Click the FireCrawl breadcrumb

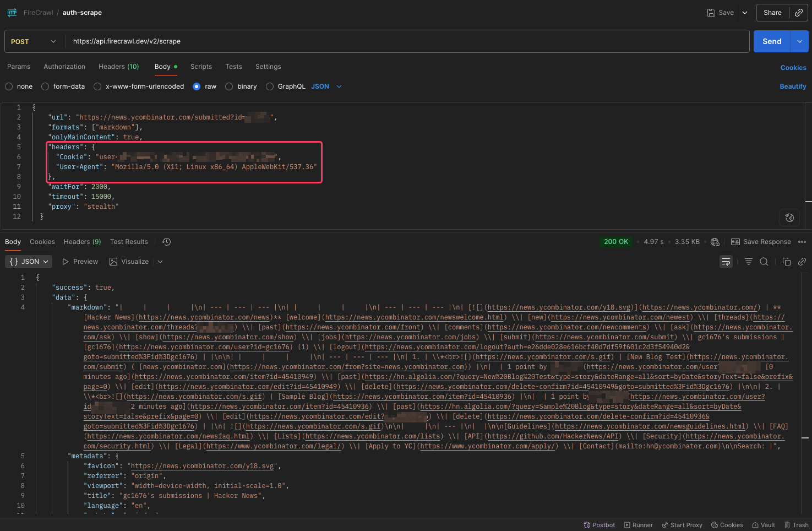pyautogui.click(x=38, y=13)
